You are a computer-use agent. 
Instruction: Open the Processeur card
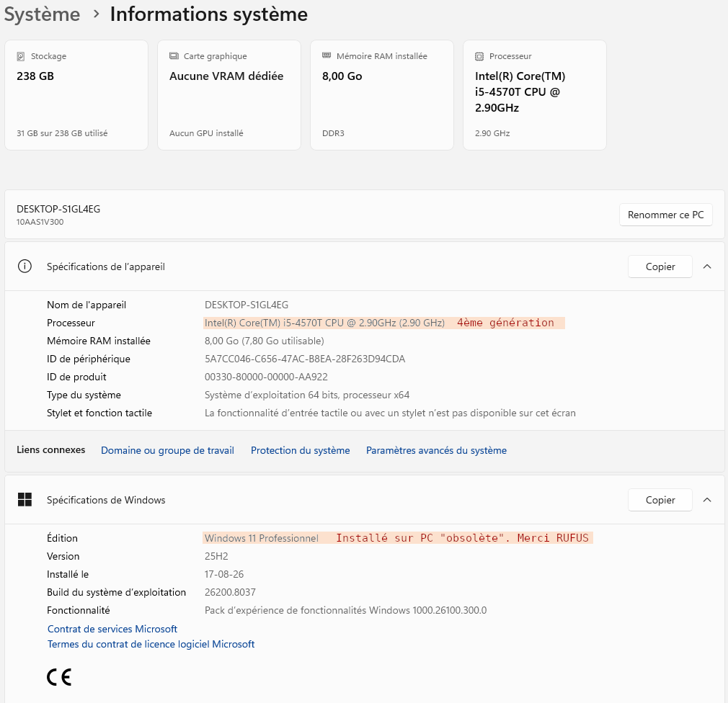click(x=534, y=95)
